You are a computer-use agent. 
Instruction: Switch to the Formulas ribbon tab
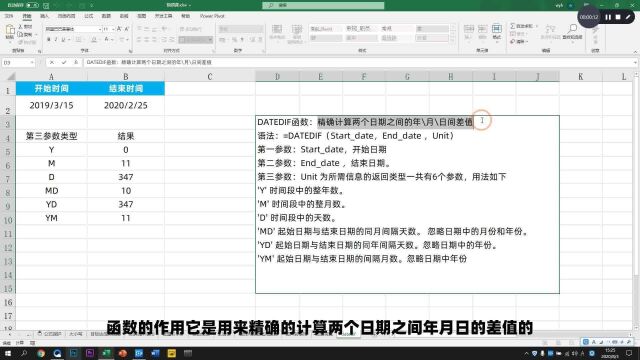[x=89, y=16]
